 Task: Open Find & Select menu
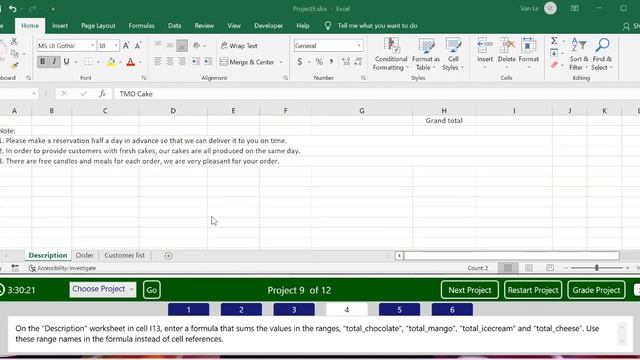click(x=602, y=54)
